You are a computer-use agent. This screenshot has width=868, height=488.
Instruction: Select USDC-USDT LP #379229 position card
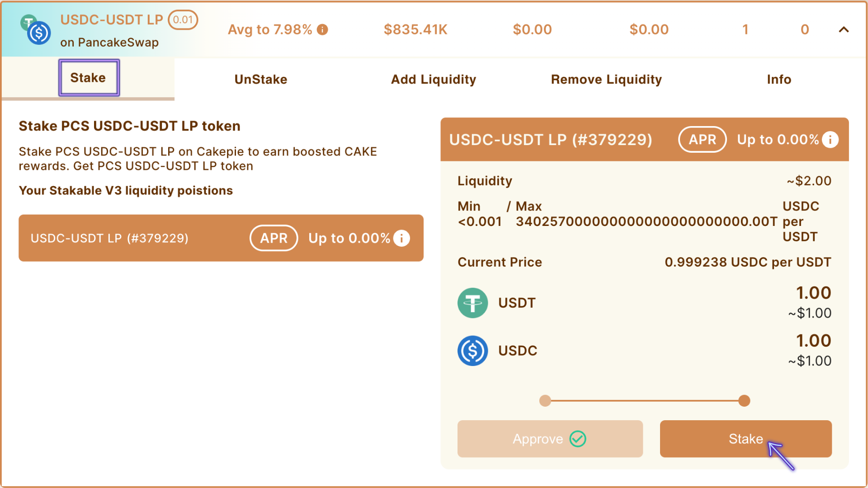[x=136, y=238]
